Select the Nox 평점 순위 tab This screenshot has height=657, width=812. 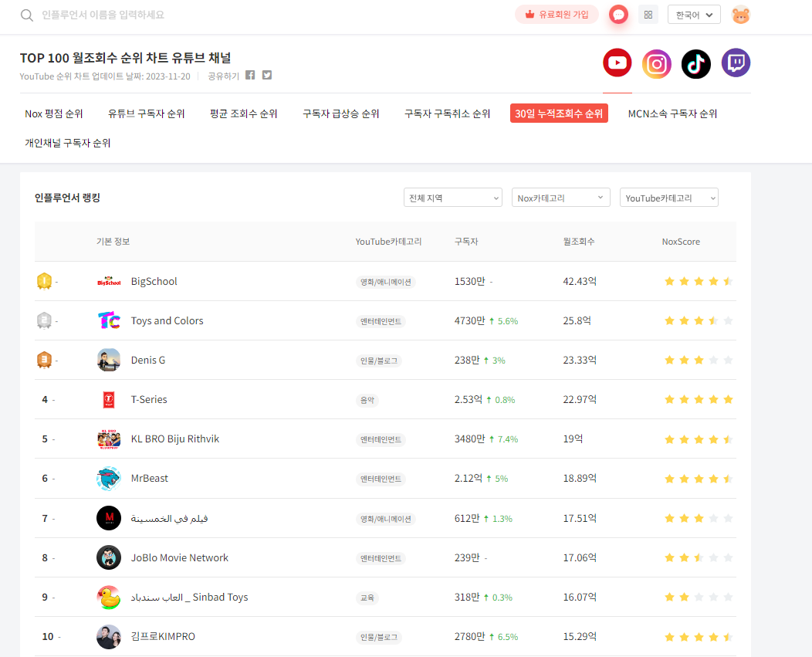[x=54, y=113]
